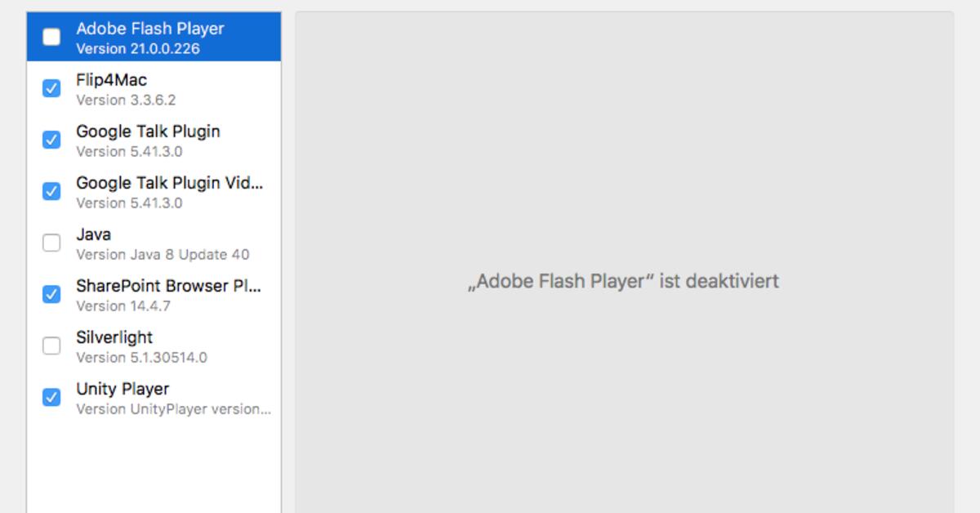Click Version 21.0.0.226 text

[138, 48]
